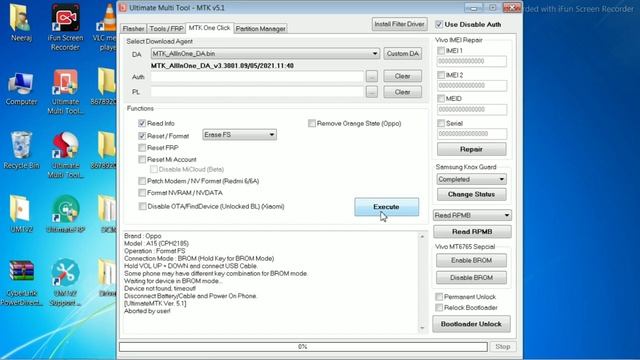640x360 pixels.
Task: Select the MTK One Click tab
Action: [x=209, y=28]
